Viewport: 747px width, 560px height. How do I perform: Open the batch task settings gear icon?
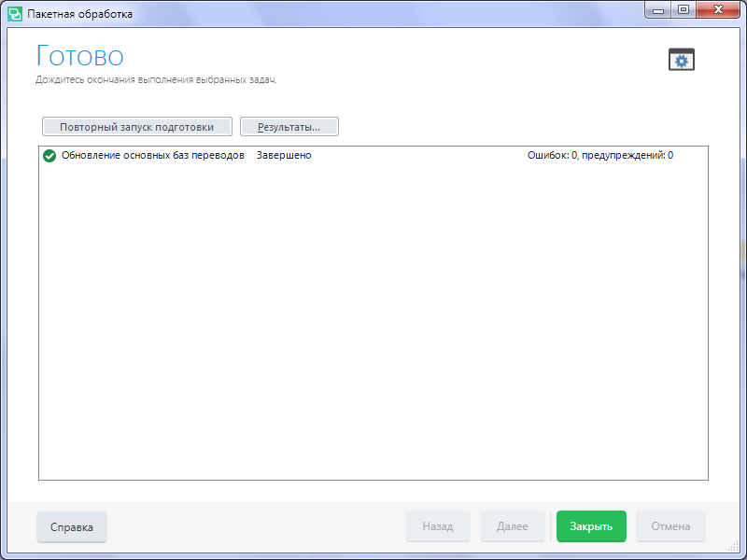click(x=682, y=60)
